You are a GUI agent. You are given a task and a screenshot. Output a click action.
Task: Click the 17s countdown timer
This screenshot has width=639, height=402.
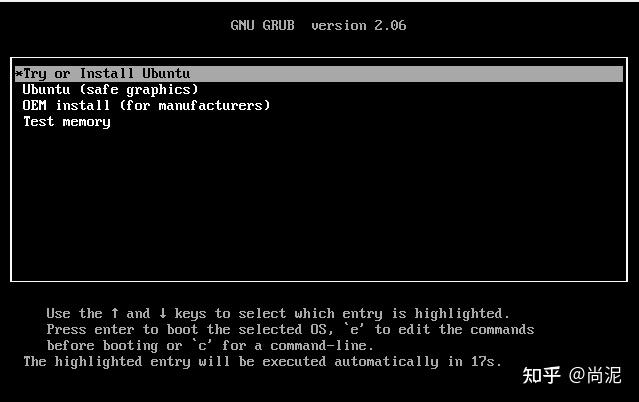tap(483, 362)
